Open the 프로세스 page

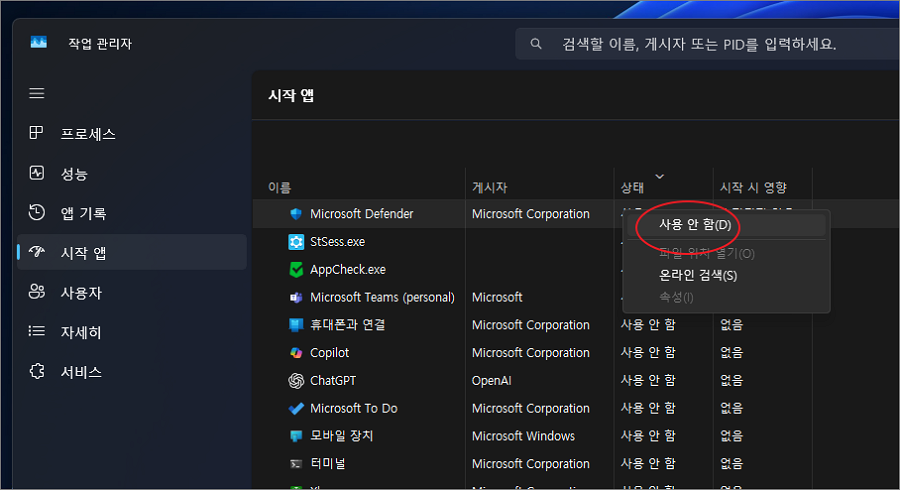tap(132, 134)
